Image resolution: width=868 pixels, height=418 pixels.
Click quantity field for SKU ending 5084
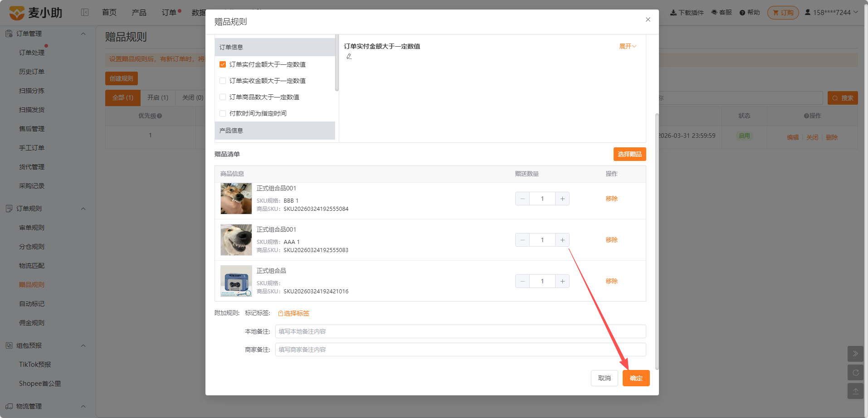point(542,199)
